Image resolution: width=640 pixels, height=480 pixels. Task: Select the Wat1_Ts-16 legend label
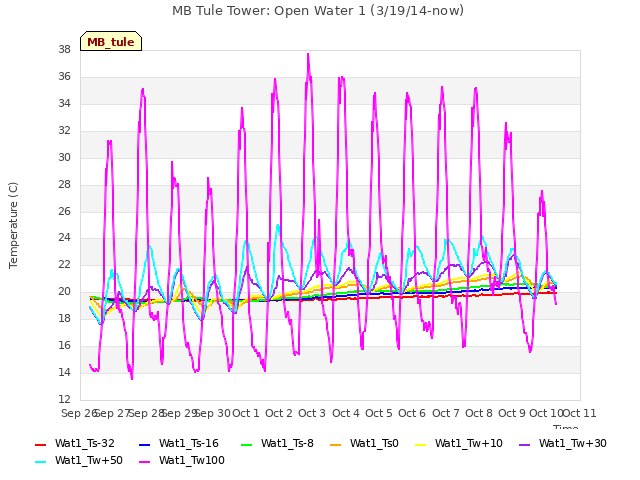pos(189,443)
